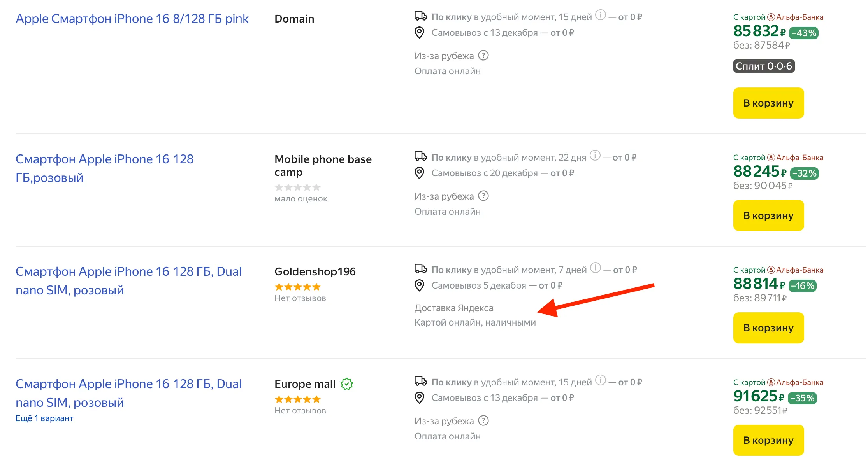
Task: Click Goldenshop196 five-star rating
Action: [x=298, y=287]
